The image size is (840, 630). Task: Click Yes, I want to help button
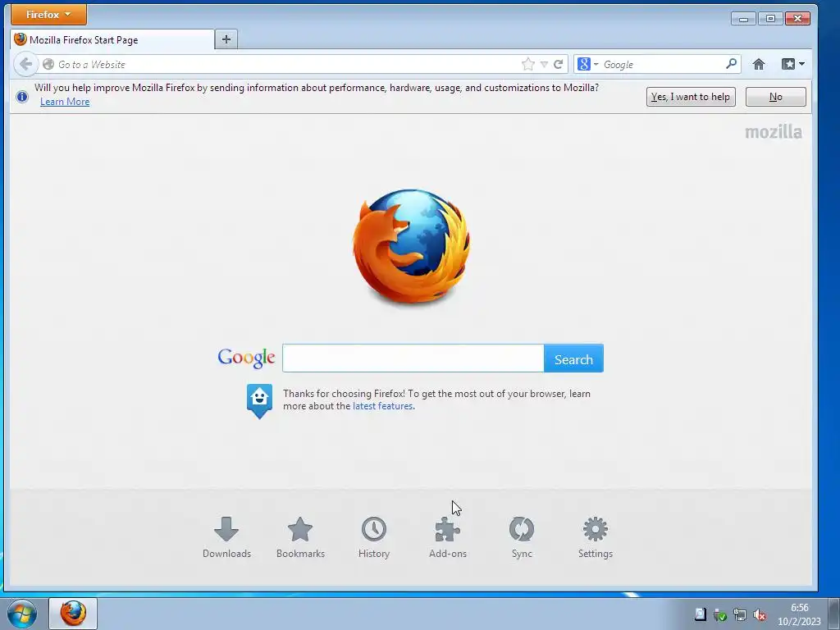(691, 97)
